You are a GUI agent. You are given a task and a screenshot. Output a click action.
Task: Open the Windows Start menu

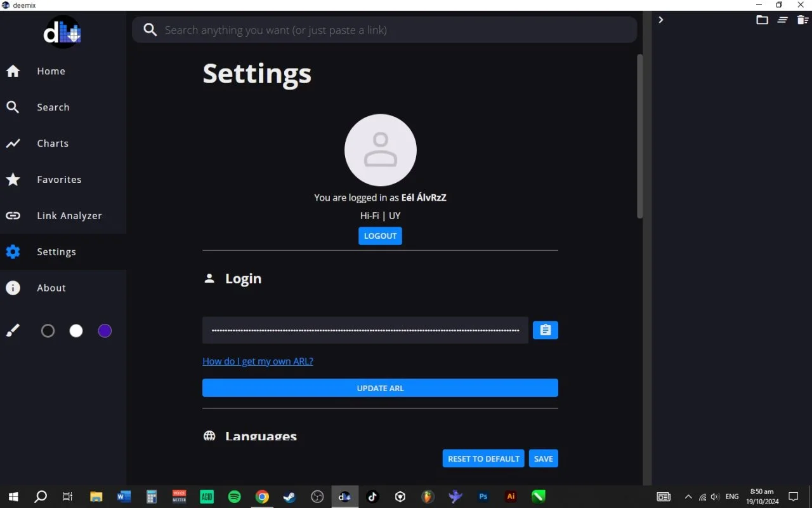[x=13, y=497]
